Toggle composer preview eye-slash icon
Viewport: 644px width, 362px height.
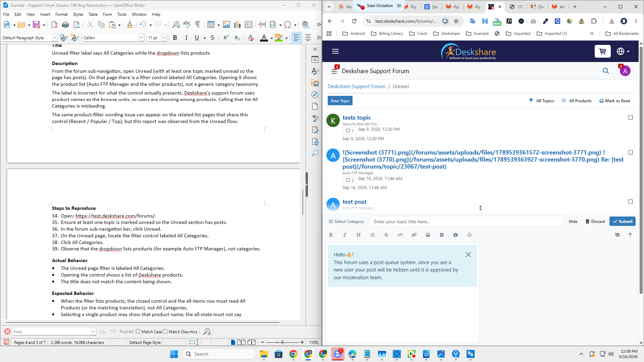[618, 235]
